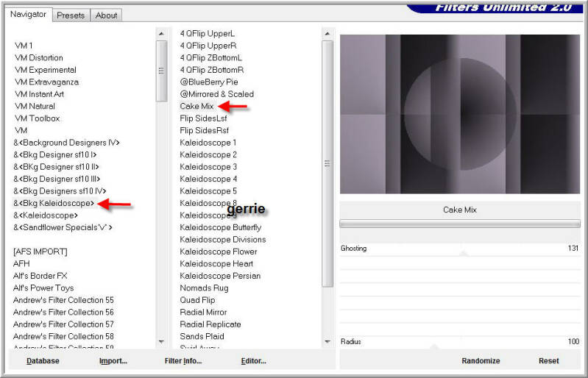Choose the Flip SidesRsf filter
Viewport: 588px width, 378px height.
[x=204, y=130]
